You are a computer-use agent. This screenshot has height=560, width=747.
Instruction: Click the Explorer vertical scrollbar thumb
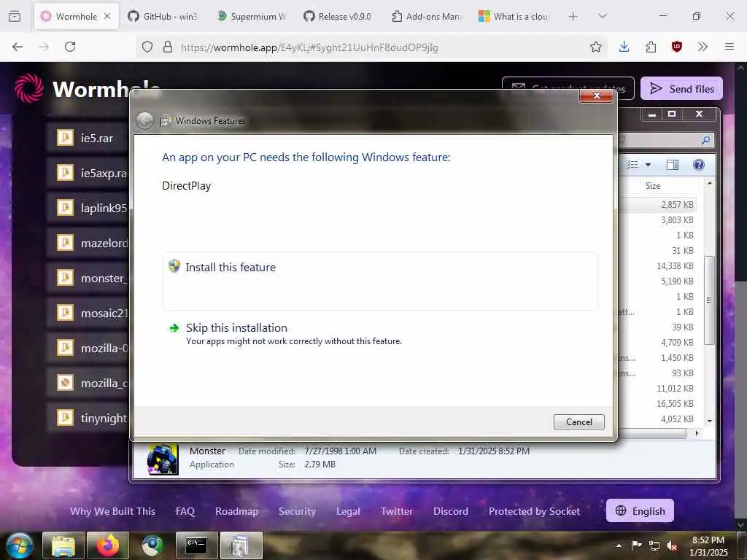pos(709,300)
